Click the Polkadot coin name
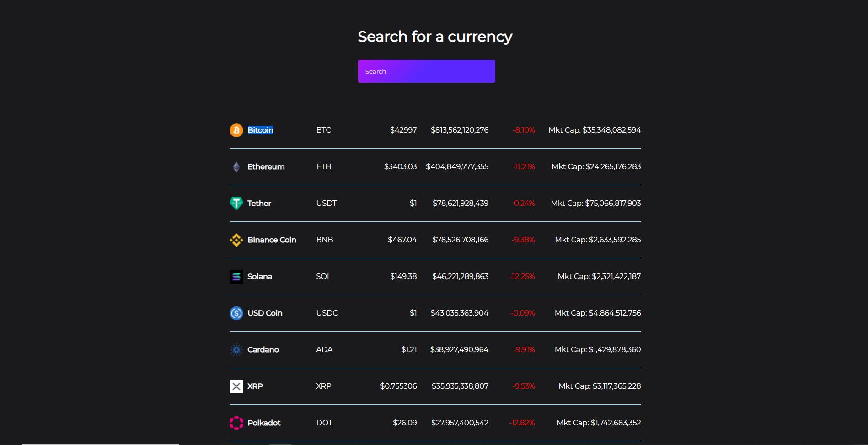This screenshot has width=868, height=445. (264, 423)
